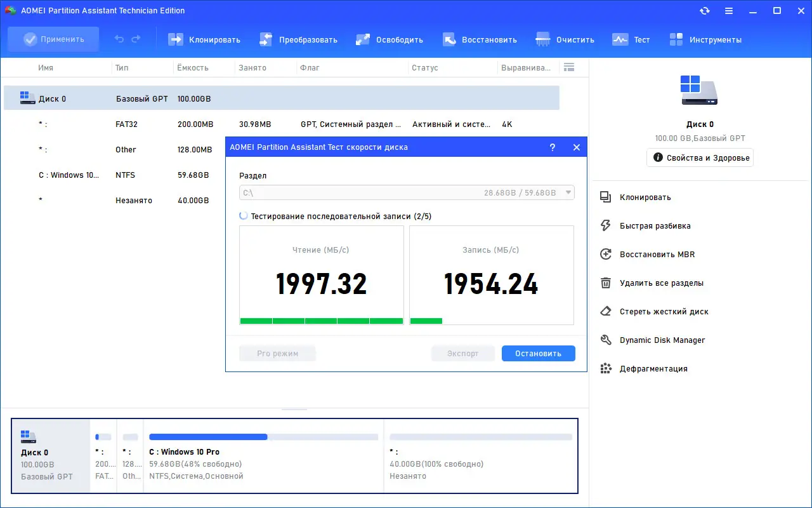
Task: Select the Диск 0 row in table
Action: (282, 98)
